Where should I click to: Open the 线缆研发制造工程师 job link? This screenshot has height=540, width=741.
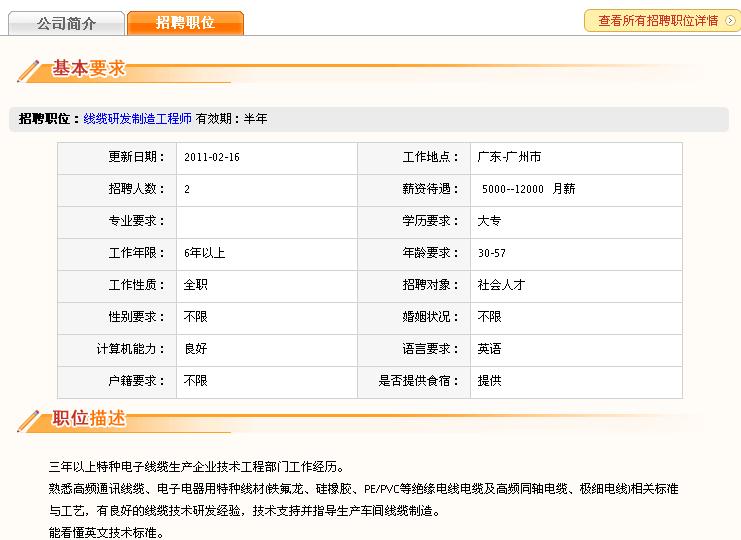(137, 119)
